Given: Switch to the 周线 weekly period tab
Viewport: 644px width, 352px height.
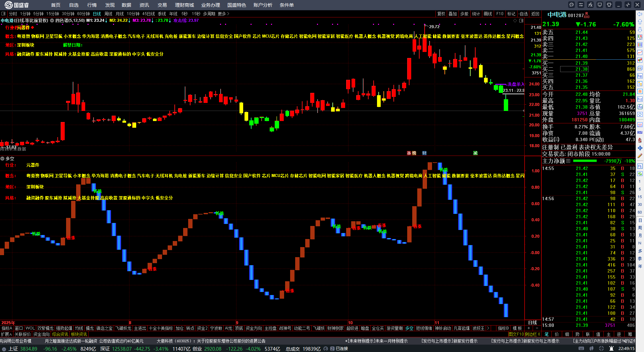Looking at the screenshot, I should (108, 14).
